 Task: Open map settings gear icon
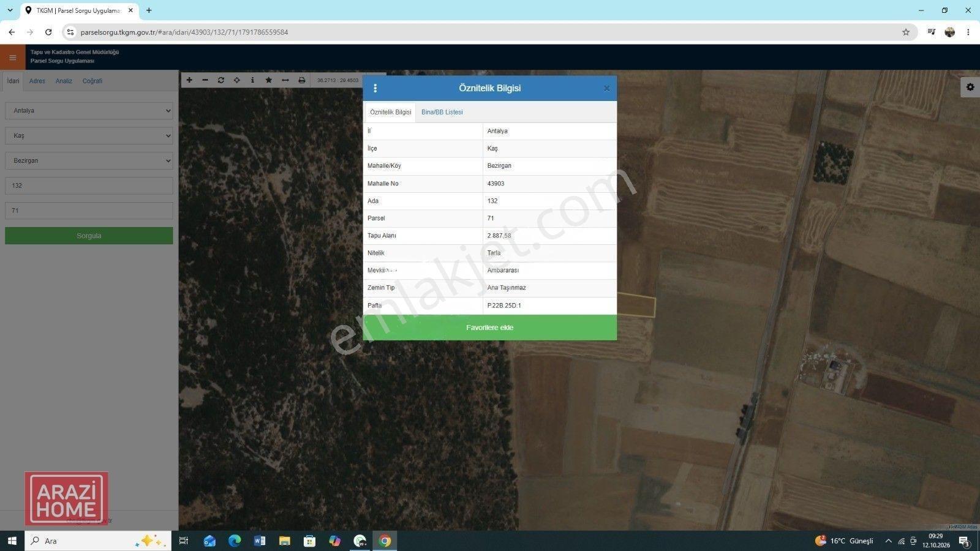[970, 87]
